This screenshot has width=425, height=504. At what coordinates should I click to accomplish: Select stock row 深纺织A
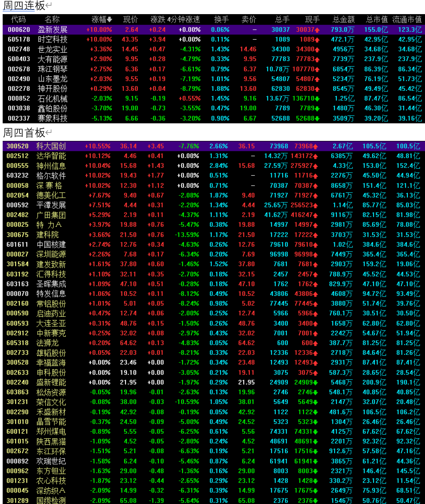213,491
